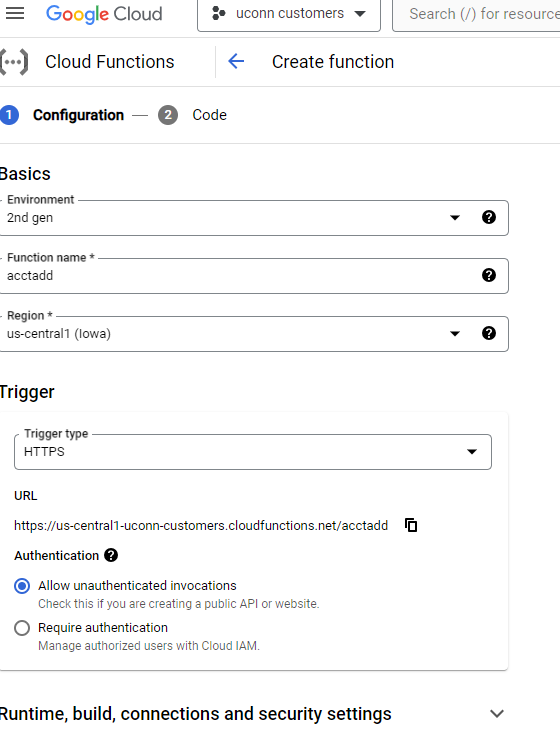
Task: Open help for the Environment field
Action: (x=489, y=217)
